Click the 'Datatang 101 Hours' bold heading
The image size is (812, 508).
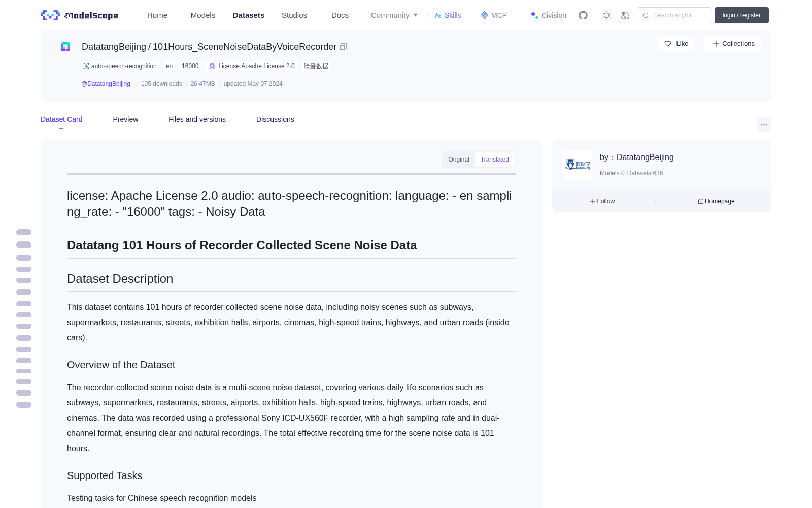[242, 245]
